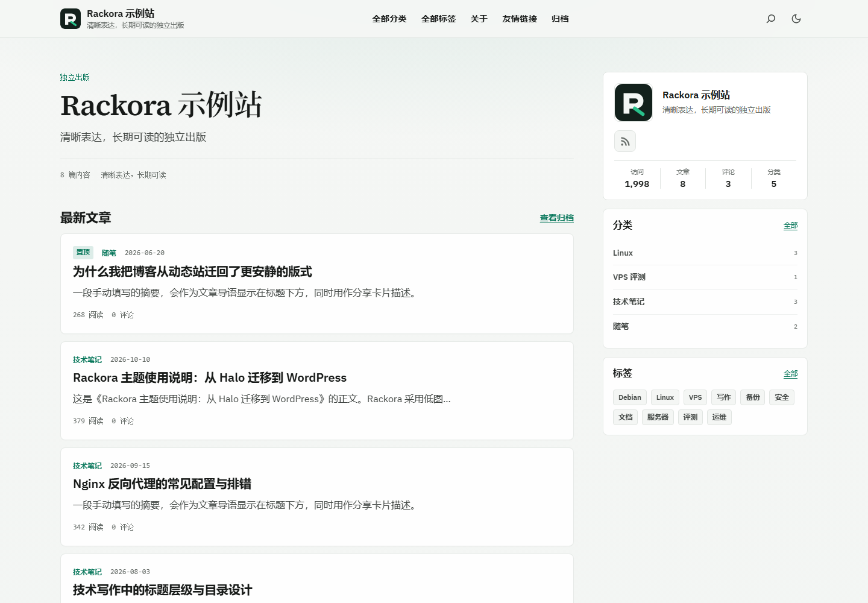Open the Linux category row
This screenshot has width=868, height=603.
click(x=705, y=253)
